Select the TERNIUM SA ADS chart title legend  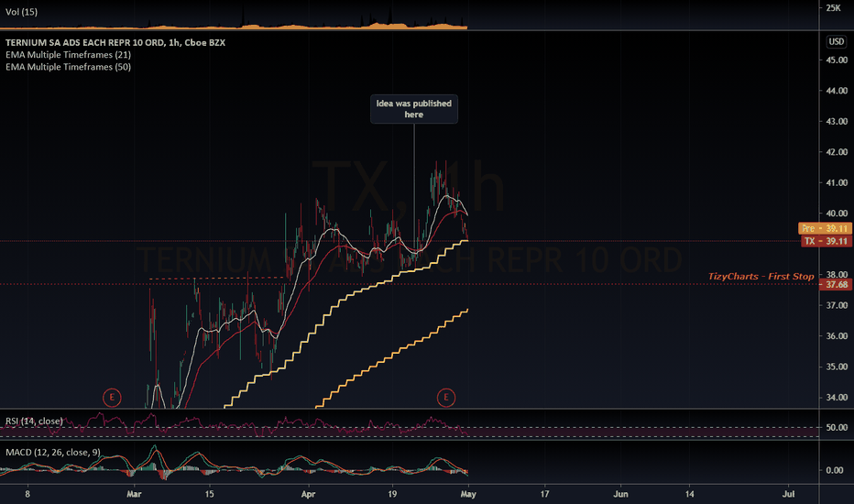pos(115,42)
